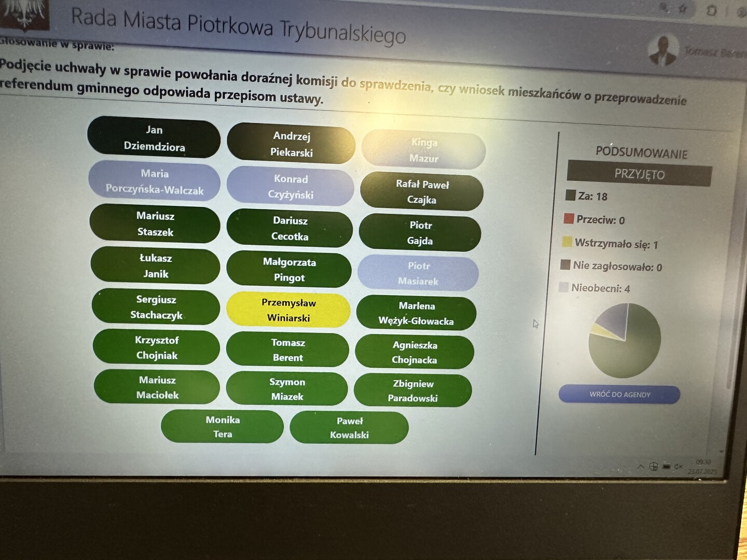Screen dimensions: 747x560
Task: Click the muted speaker icon in tray
Action: tap(679, 467)
